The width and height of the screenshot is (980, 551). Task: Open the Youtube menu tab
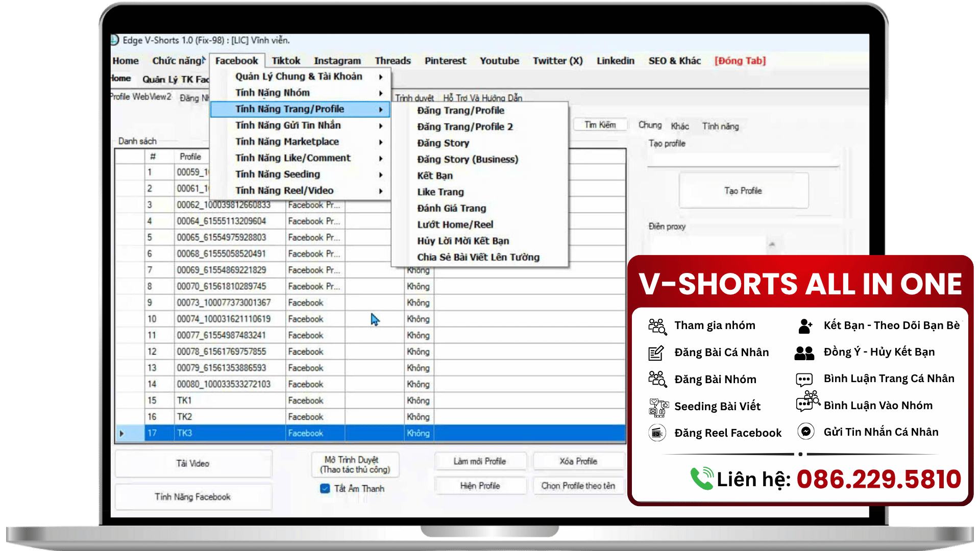pos(499,61)
